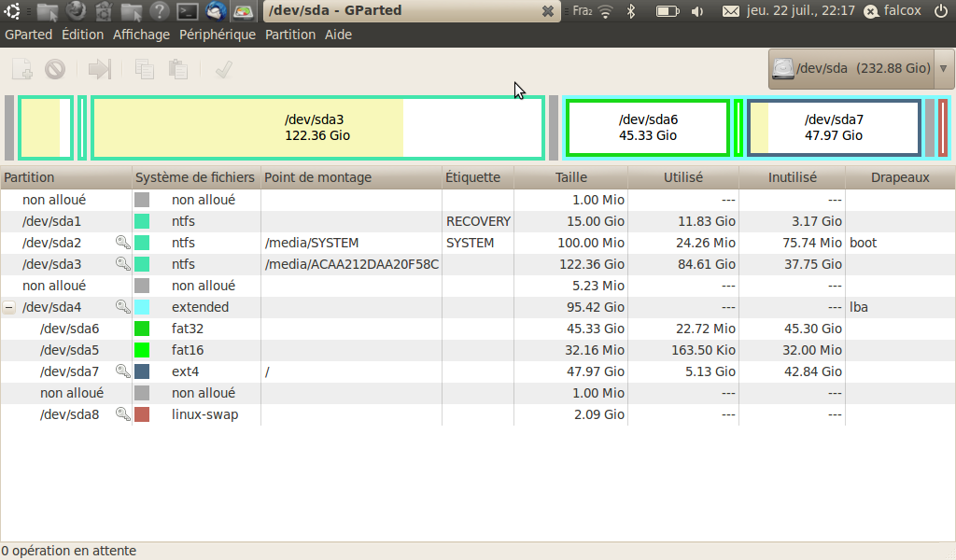Viewport: 956px width, 560px height.
Task: Open the Aide menu
Action: tap(338, 35)
